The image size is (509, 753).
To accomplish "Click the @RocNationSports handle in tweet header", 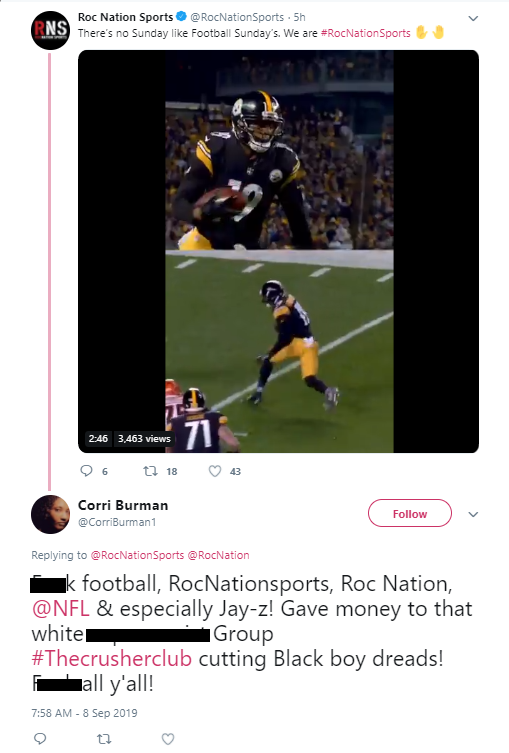I will [x=237, y=17].
